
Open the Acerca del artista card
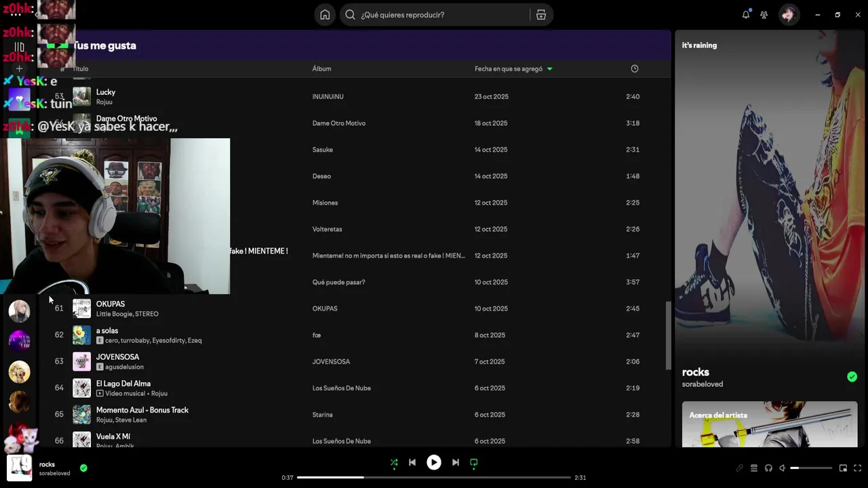tap(770, 424)
